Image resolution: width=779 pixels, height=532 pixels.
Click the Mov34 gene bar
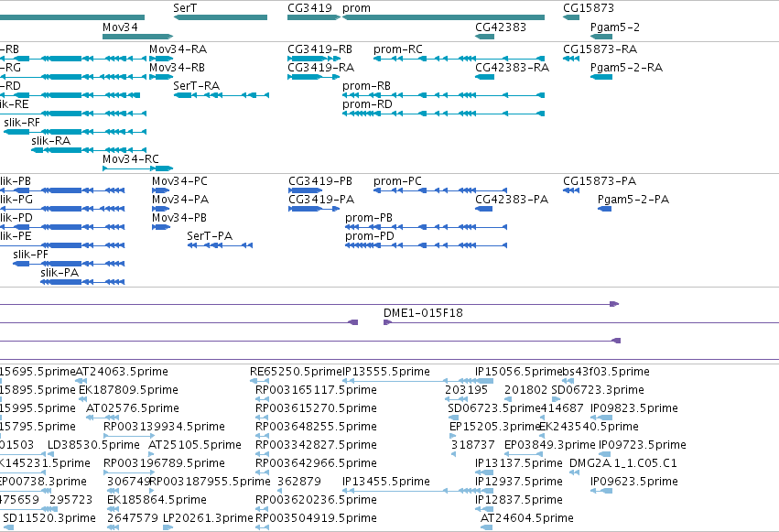pos(137,37)
